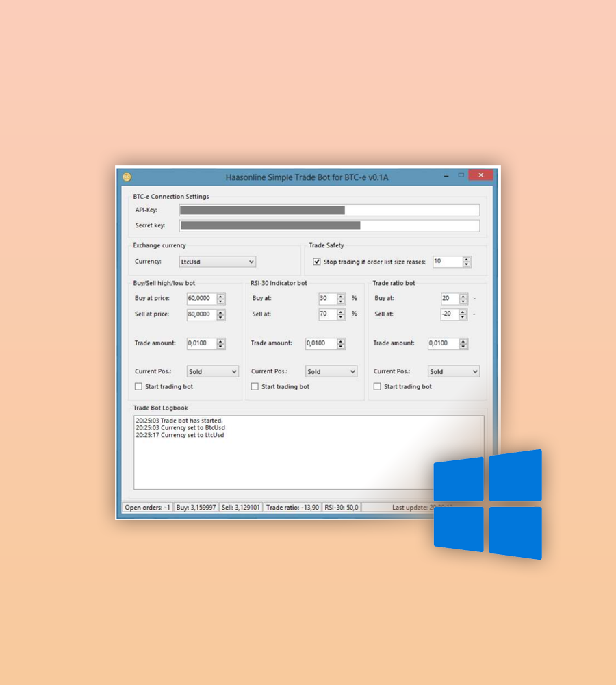
Task: Increase RSI-30 Sell at percentage
Action: pos(341,312)
